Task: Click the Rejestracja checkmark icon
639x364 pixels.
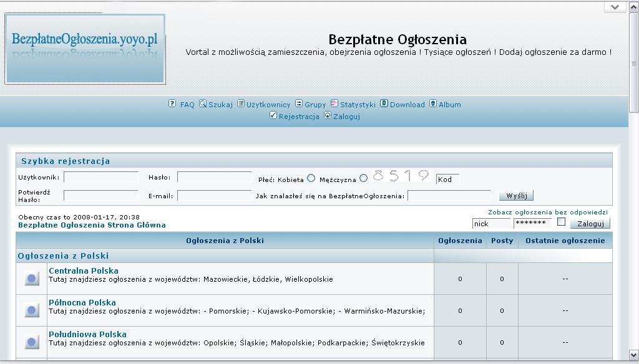Action: click(x=273, y=115)
